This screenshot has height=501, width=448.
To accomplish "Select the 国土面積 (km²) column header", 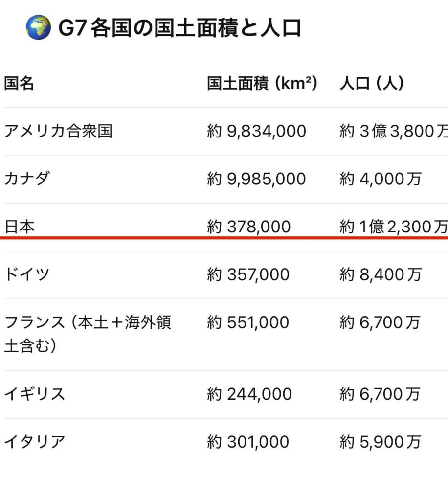I will [x=262, y=84].
